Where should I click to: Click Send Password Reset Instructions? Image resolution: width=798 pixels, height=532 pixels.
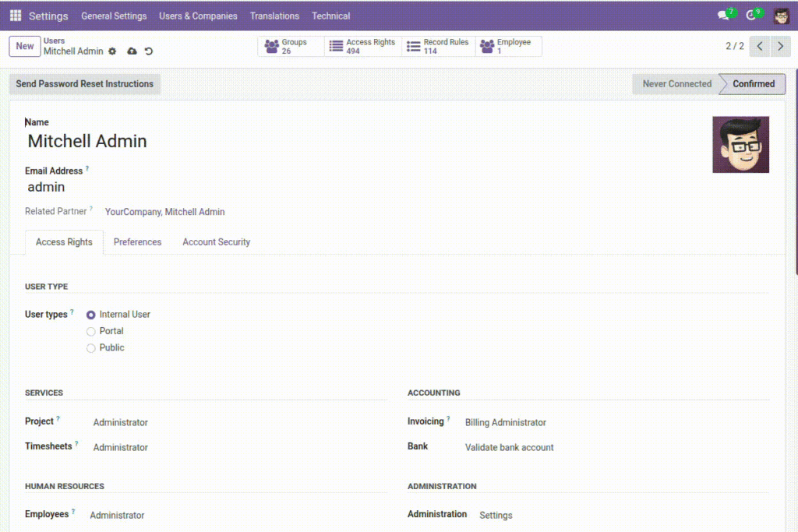click(x=84, y=84)
